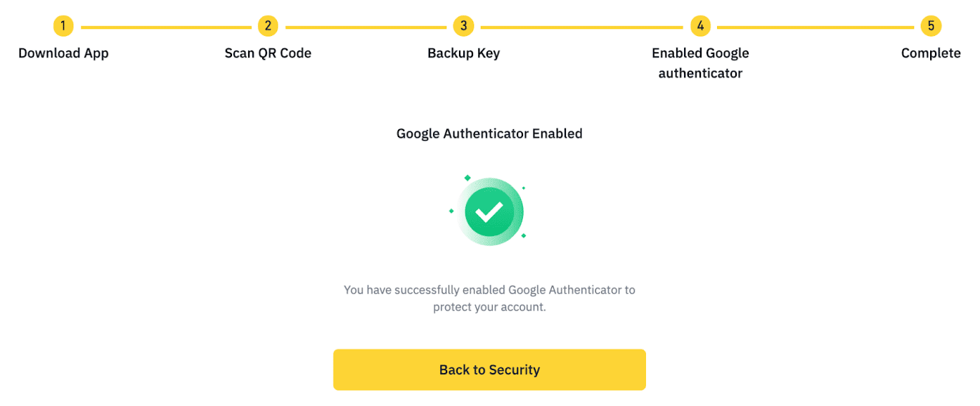
Task: Click the success confirmation message text
Action: [x=490, y=298]
